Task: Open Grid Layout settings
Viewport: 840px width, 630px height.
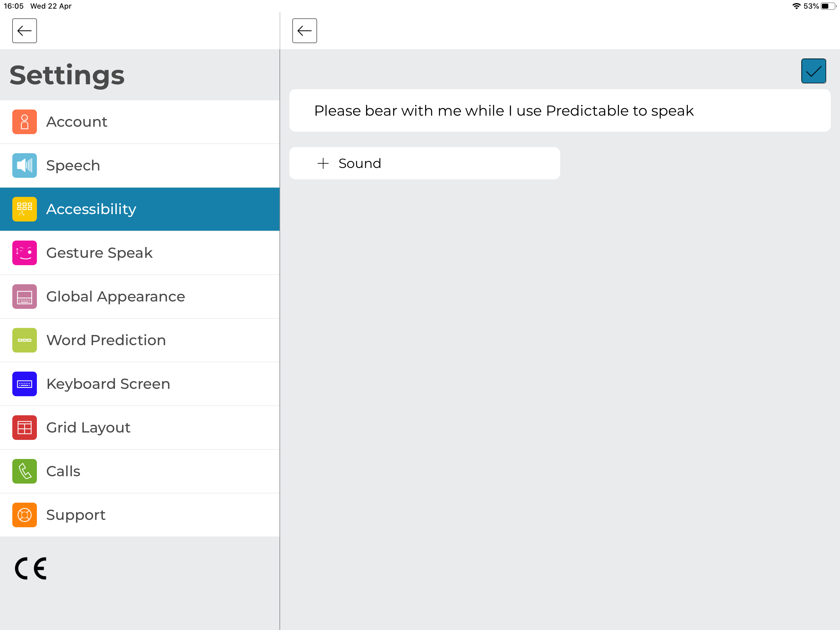Action: [140, 428]
